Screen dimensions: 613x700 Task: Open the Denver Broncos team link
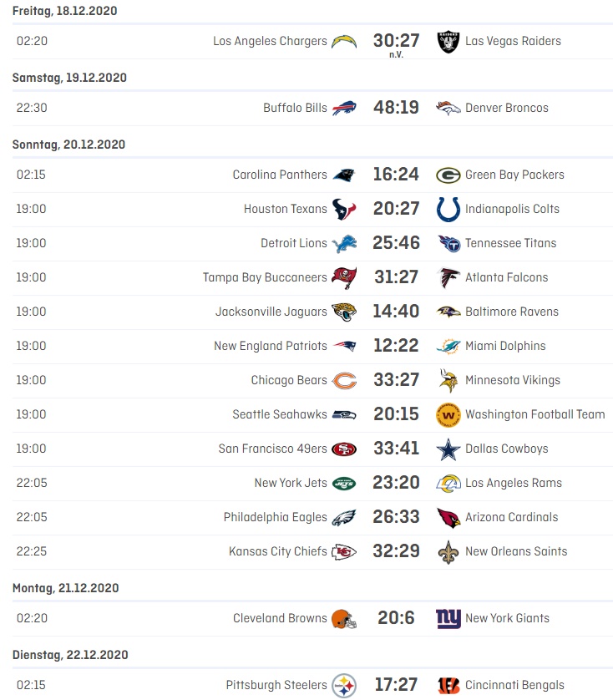point(507,108)
